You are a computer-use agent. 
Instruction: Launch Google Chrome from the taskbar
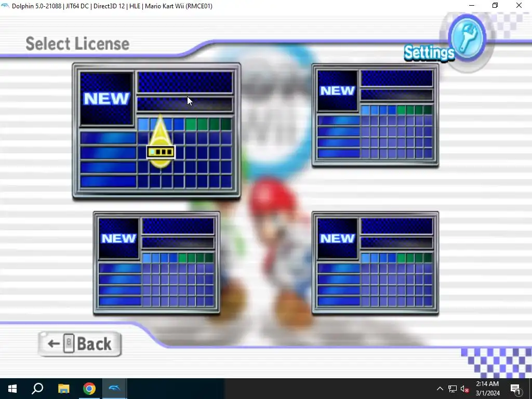[89, 389]
